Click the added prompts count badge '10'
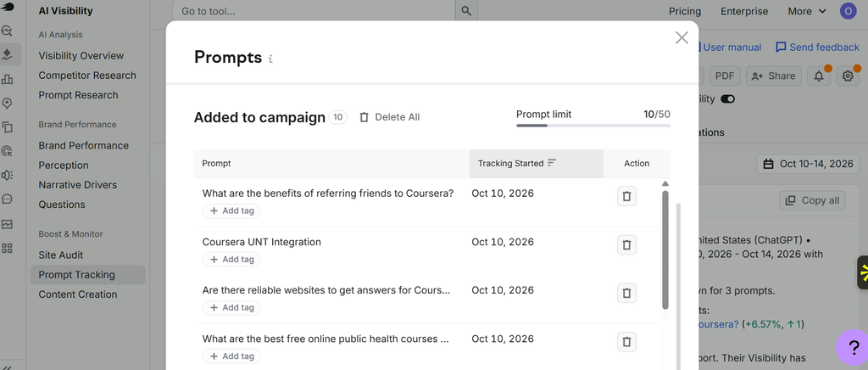Screen dimensions: 868x370 pyautogui.click(x=337, y=117)
